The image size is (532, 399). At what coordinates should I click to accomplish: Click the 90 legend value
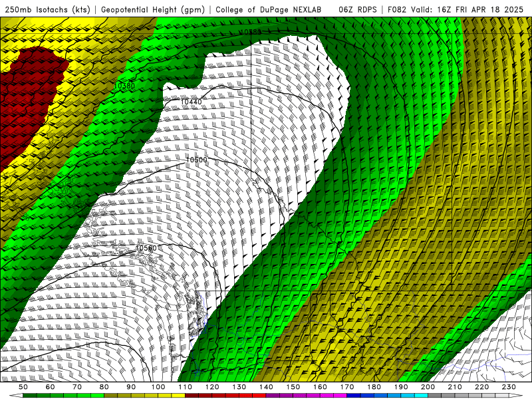point(131,387)
